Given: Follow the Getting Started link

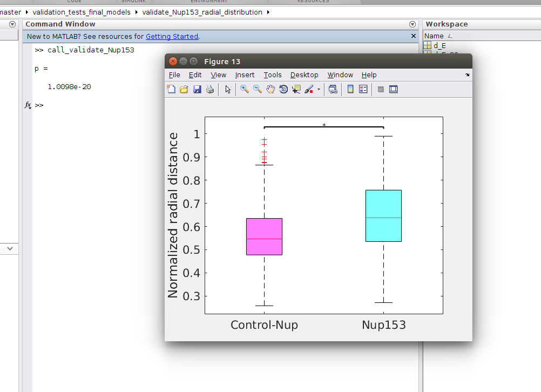Looking at the screenshot, I should tap(172, 36).
